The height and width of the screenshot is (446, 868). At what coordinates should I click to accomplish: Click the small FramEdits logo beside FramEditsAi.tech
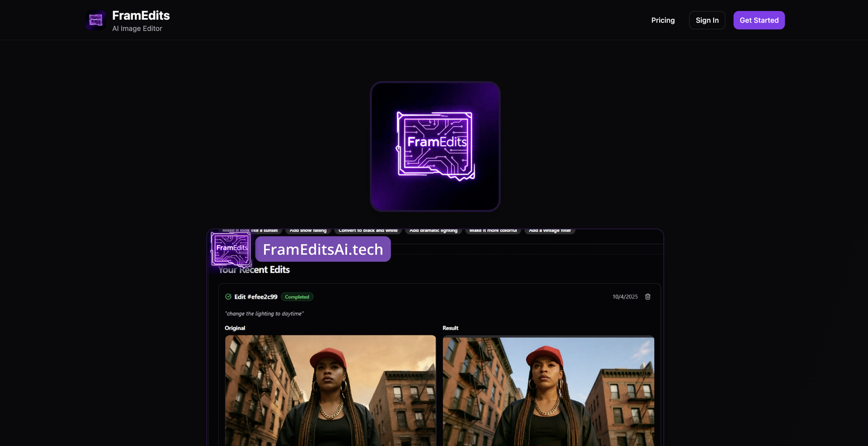click(x=230, y=249)
